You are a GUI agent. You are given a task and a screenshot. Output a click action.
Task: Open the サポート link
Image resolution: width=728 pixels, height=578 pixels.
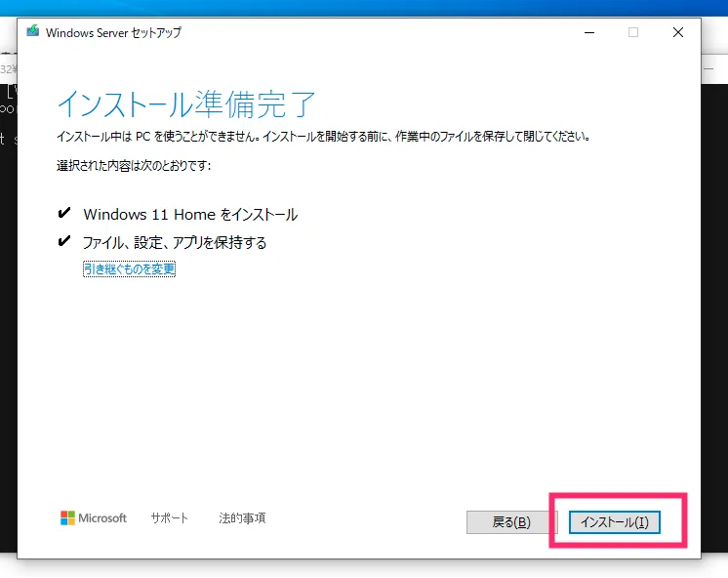pyautogui.click(x=169, y=518)
